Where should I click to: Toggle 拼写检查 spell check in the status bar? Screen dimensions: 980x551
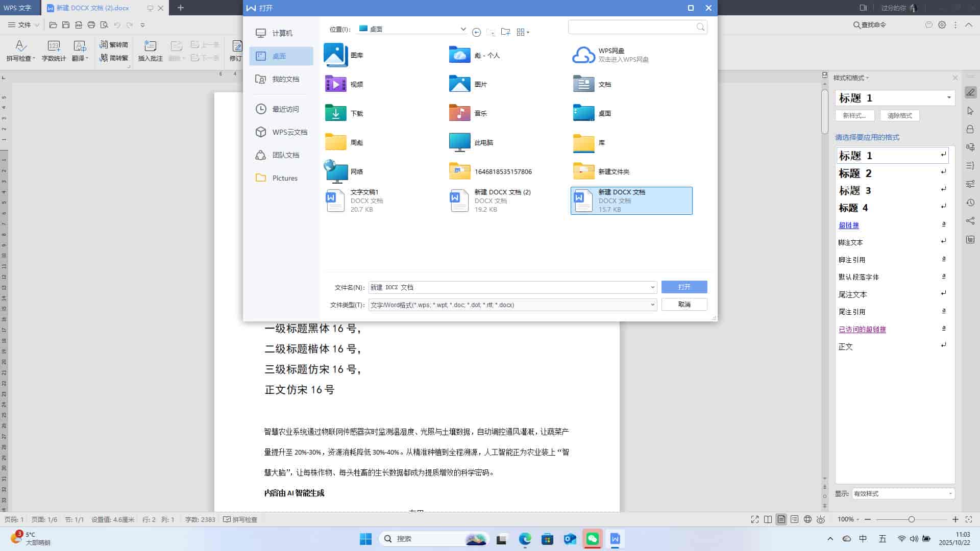(x=240, y=519)
